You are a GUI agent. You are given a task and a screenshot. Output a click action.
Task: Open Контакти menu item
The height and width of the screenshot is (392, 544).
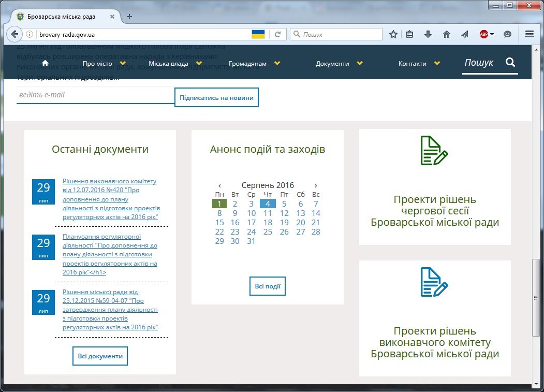click(x=412, y=64)
